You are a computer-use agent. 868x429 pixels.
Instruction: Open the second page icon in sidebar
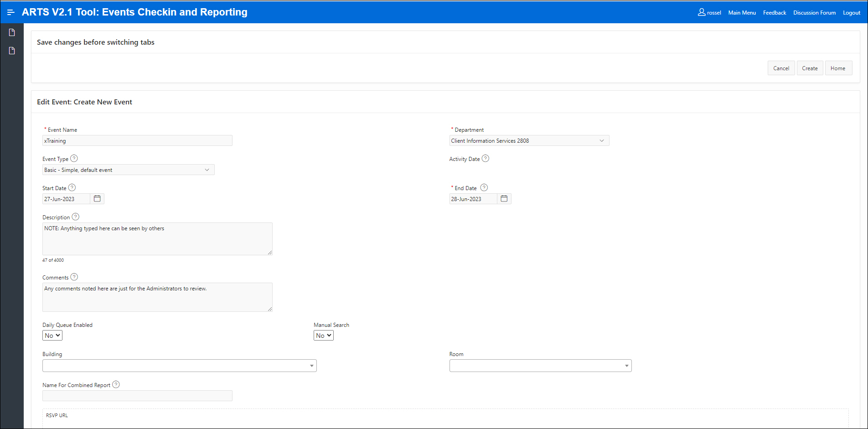[12, 51]
